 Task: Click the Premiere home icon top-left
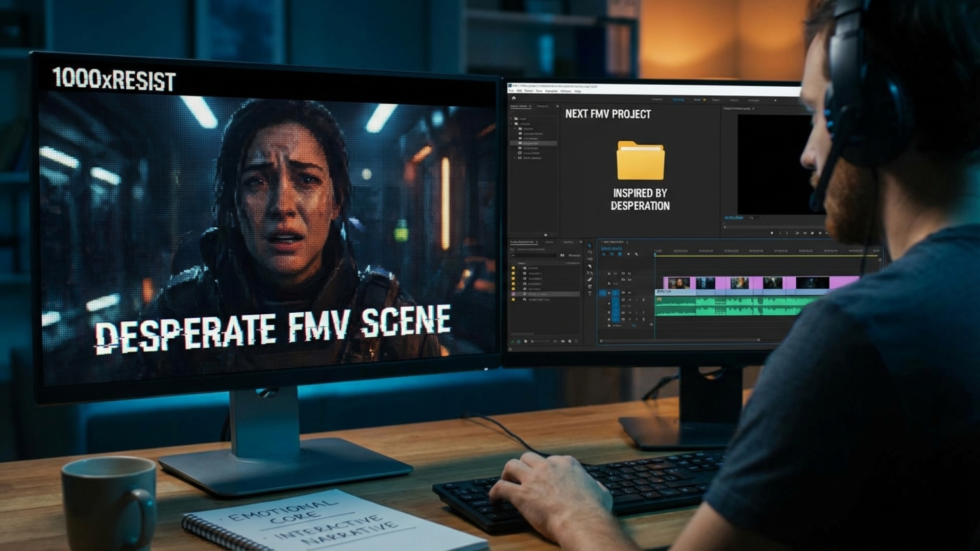(514, 98)
